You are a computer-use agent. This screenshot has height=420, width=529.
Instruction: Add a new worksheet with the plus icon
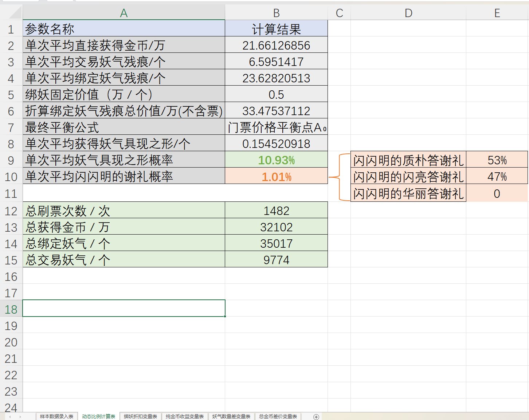coord(316,416)
